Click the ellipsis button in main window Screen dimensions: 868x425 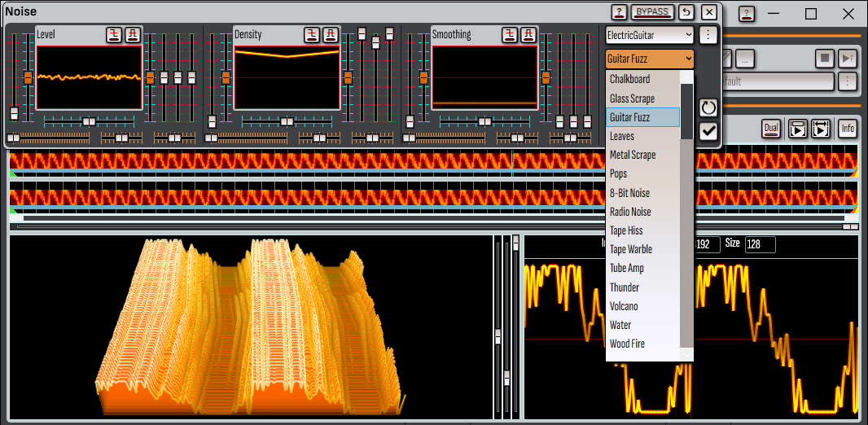point(744,58)
